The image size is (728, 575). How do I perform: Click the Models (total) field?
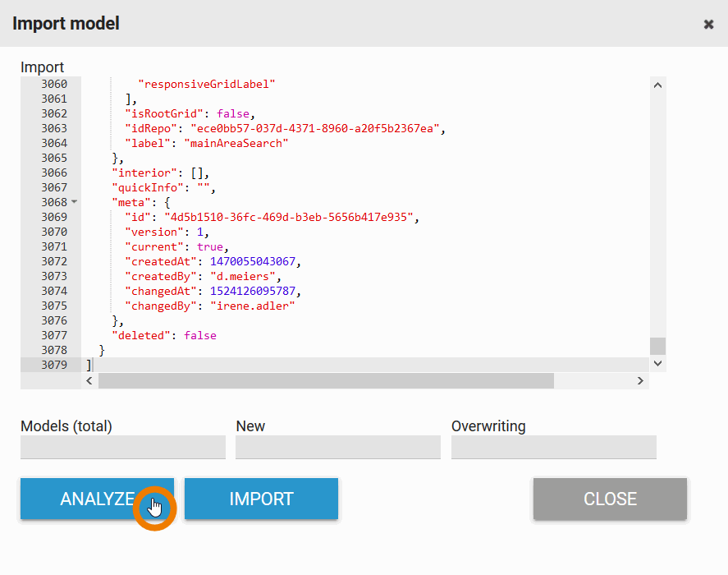click(x=122, y=447)
